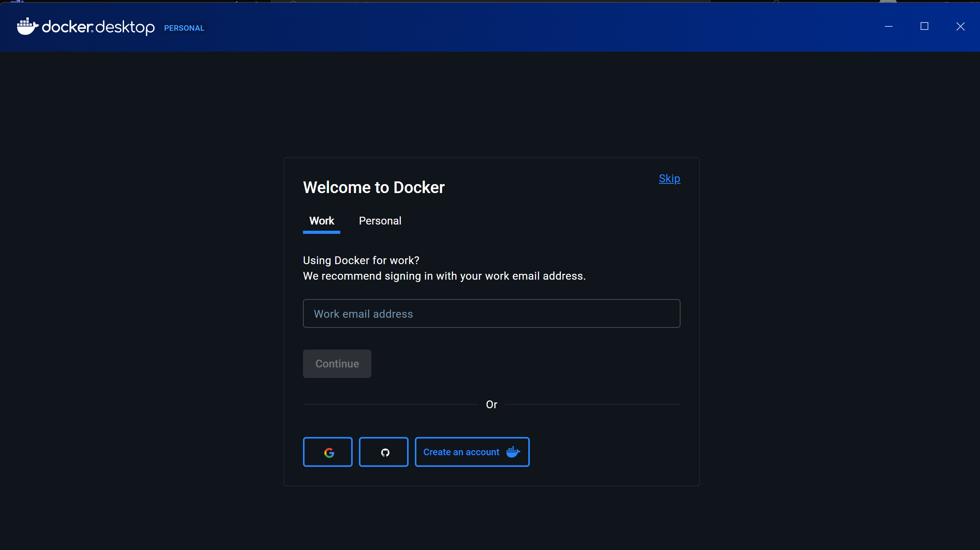Close the Docker Desktop window
Viewport: 980px width, 550px height.
[960, 26]
